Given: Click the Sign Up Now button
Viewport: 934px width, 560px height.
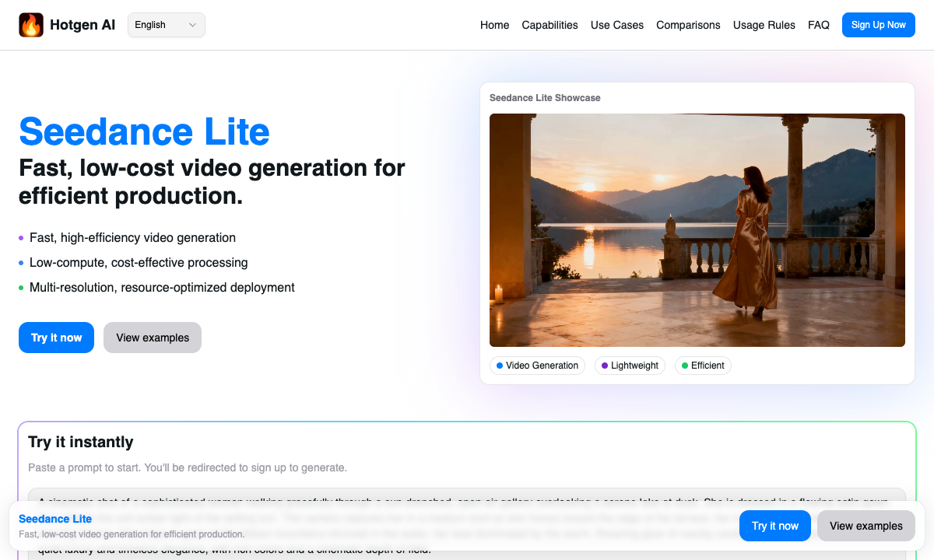Looking at the screenshot, I should pos(878,24).
